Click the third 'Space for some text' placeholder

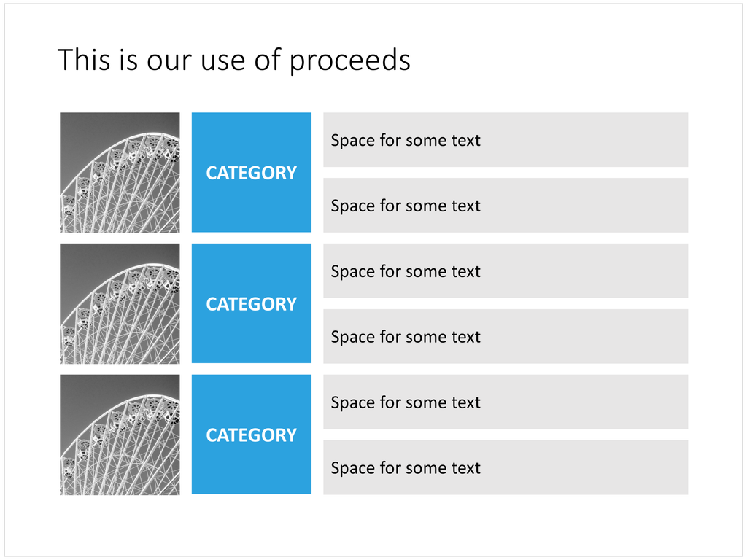coord(506,271)
